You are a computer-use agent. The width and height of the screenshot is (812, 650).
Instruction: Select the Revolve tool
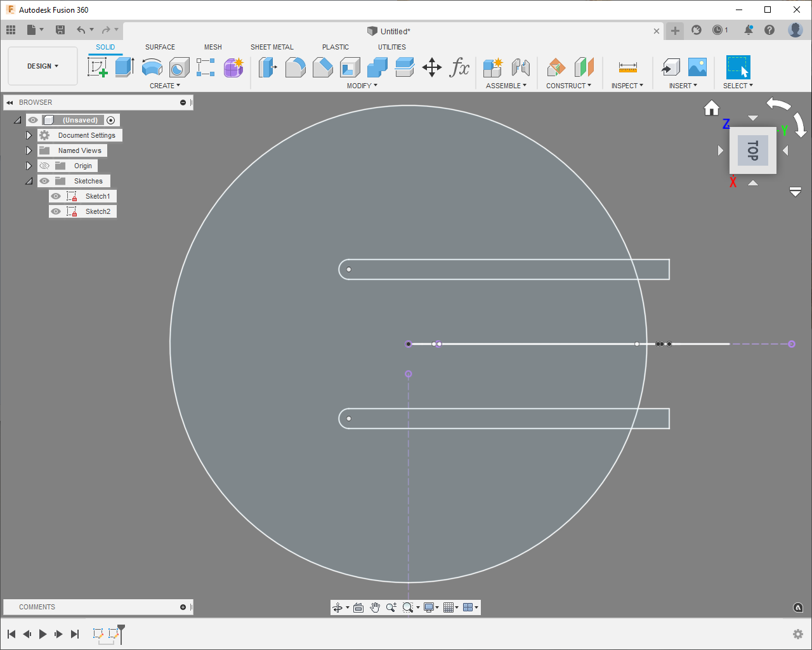(152, 67)
